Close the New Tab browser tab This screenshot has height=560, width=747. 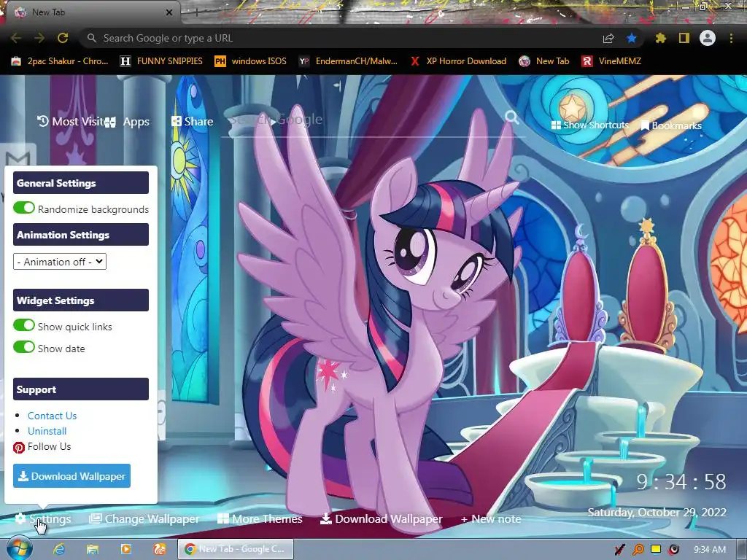click(169, 12)
